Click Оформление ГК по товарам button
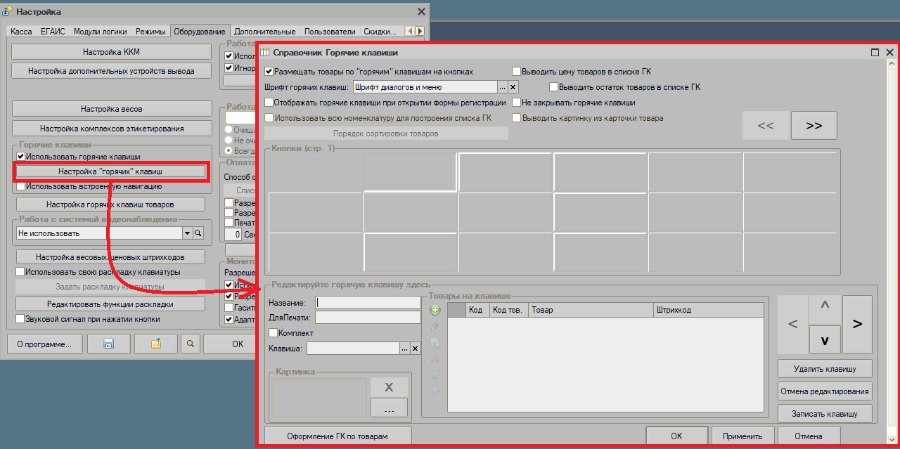Image resolution: width=900 pixels, height=449 pixels. tap(338, 436)
